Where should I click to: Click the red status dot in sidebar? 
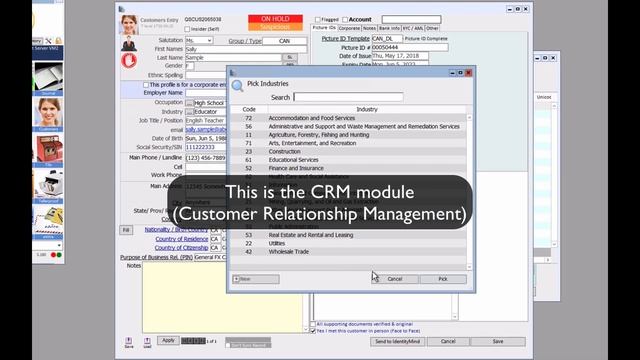[53, 255]
